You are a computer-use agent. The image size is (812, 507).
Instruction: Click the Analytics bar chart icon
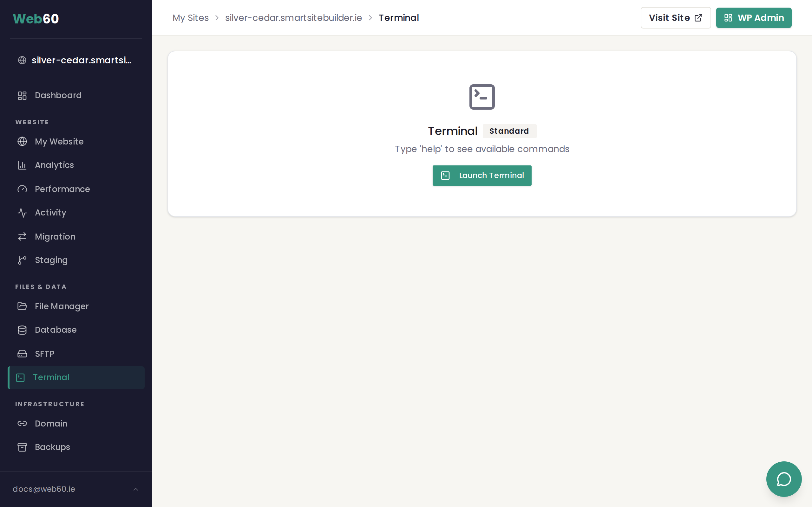coord(22,165)
